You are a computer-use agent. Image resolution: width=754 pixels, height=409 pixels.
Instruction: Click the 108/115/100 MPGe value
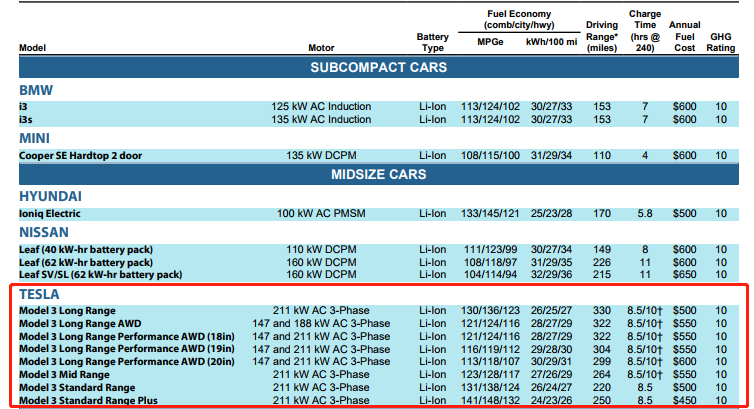pos(490,155)
